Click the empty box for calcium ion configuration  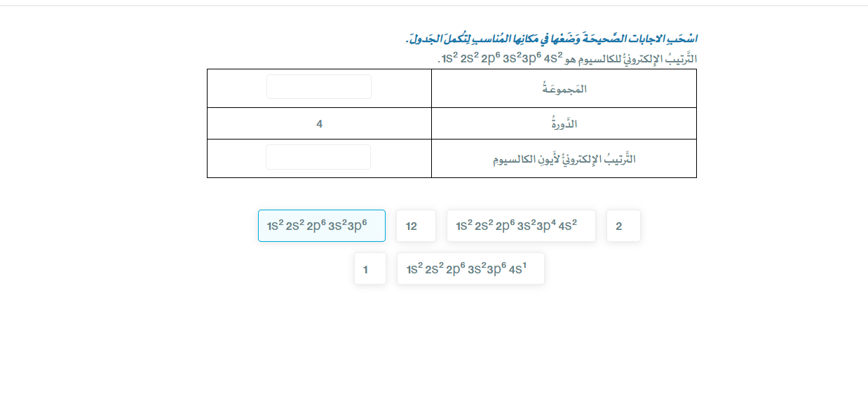pyautogui.click(x=318, y=156)
